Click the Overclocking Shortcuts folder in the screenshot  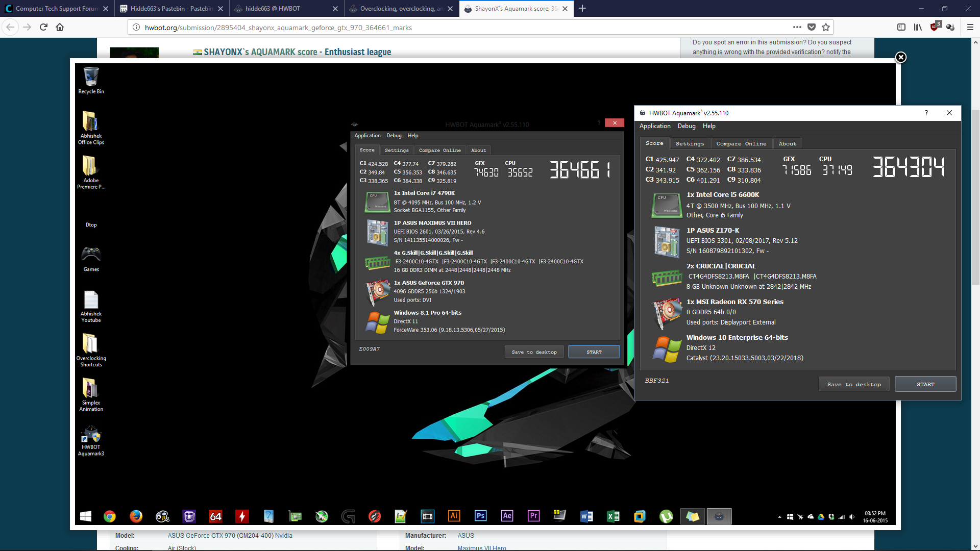[x=91, y=350]
